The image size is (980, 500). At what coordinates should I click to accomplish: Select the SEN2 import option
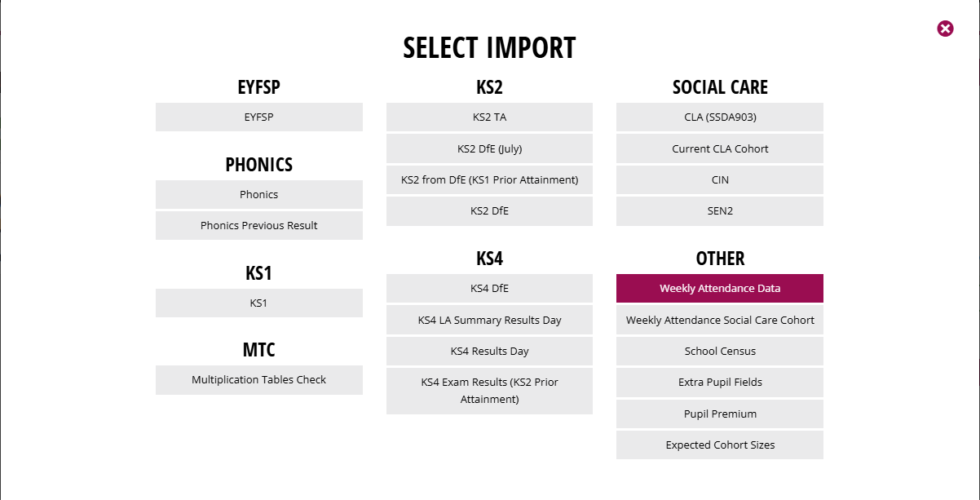(720, 210)
